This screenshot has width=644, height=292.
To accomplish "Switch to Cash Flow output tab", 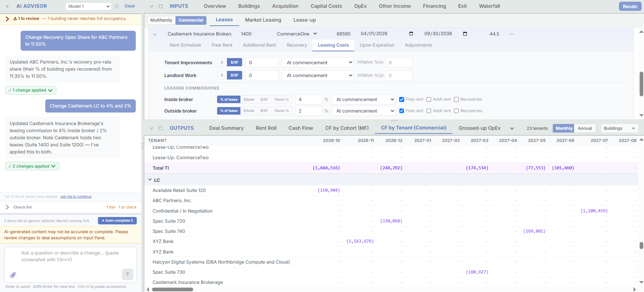I will pos(301,128).
